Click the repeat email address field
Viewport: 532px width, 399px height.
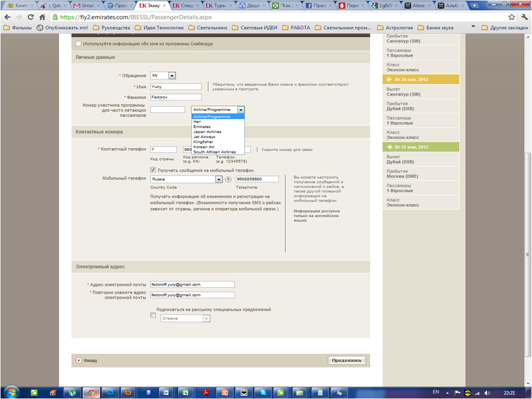click(192, 295)
